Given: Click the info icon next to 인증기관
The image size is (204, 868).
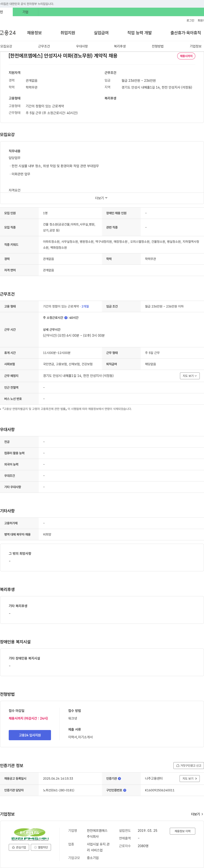Looking at the screenshot, I should [x=119, y=778].
